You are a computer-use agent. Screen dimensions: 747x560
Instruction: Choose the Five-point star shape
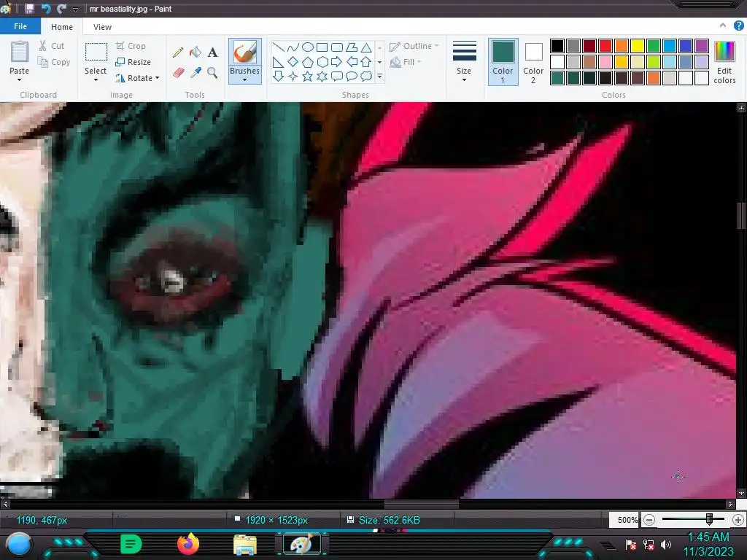tap(308, 76)
